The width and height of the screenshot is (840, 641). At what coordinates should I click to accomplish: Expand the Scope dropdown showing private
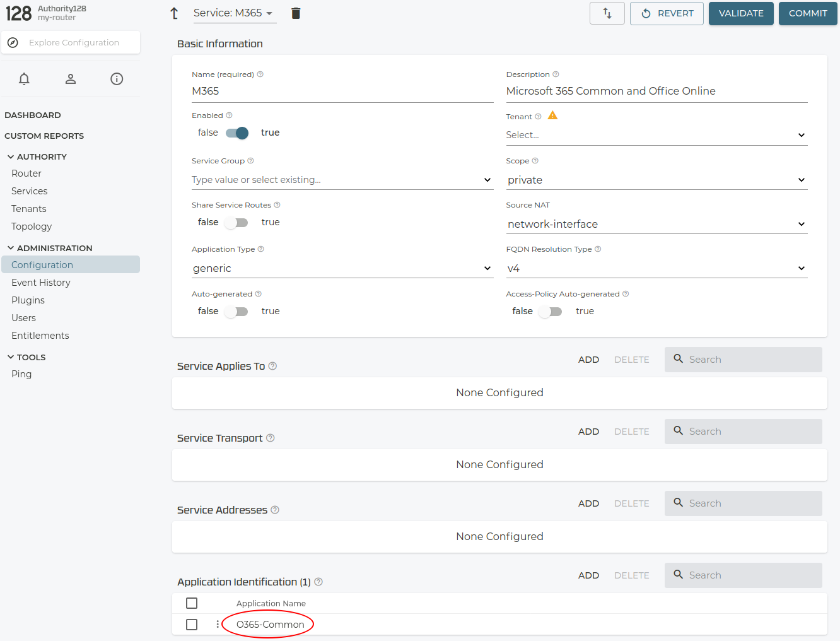point(656,180)
